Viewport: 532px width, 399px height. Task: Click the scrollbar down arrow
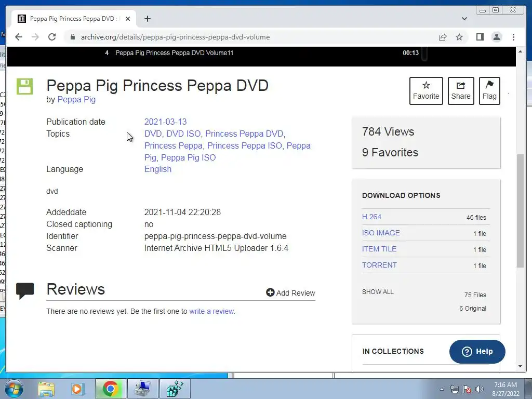click(x=520, y=366)
